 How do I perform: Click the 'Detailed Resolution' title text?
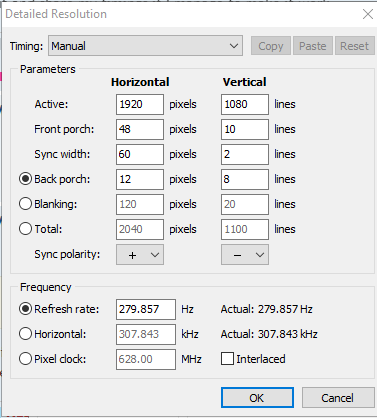[x=56, y=14]
